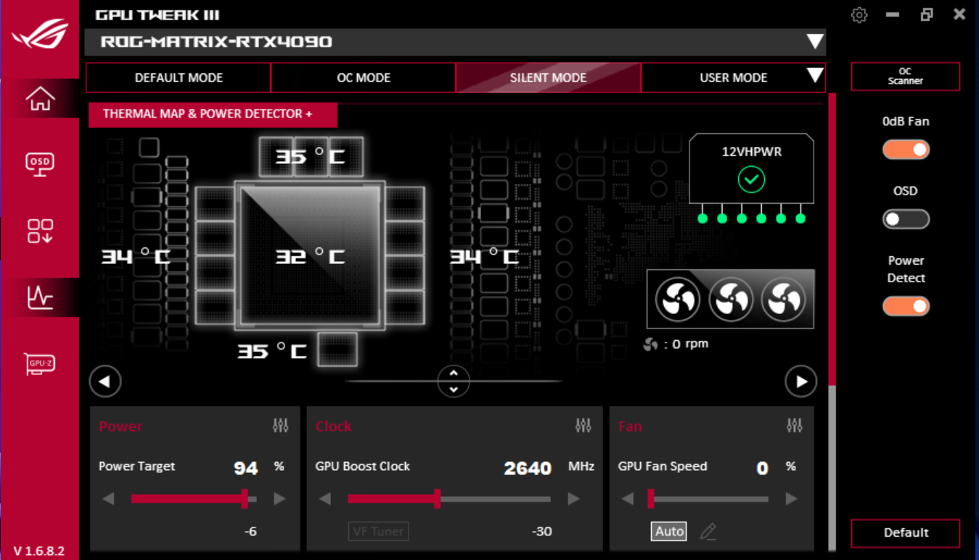The image size is (979, 560).
Task: Click the third fan icon
Action: 784,300
